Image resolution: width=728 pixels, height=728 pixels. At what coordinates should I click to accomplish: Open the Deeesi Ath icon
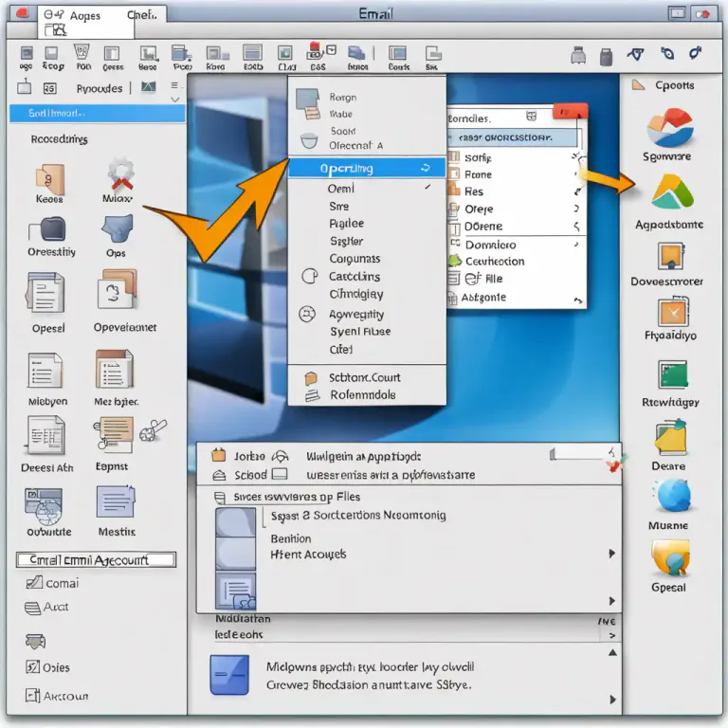point(45,435)
